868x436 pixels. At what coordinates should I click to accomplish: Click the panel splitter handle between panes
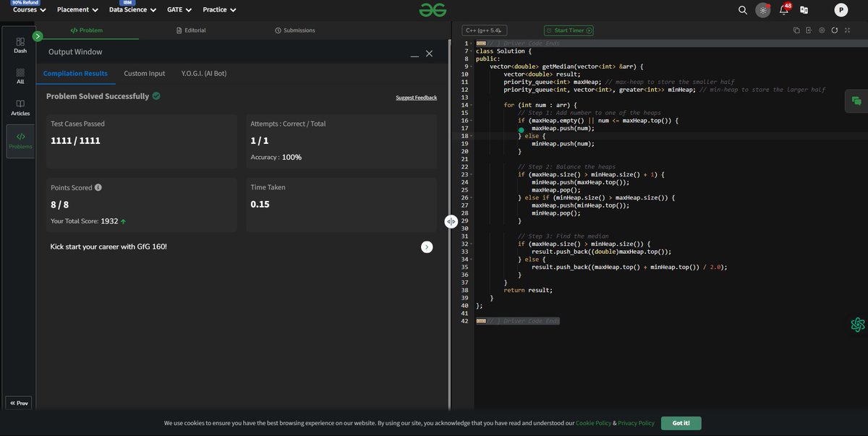pos(450,222)
